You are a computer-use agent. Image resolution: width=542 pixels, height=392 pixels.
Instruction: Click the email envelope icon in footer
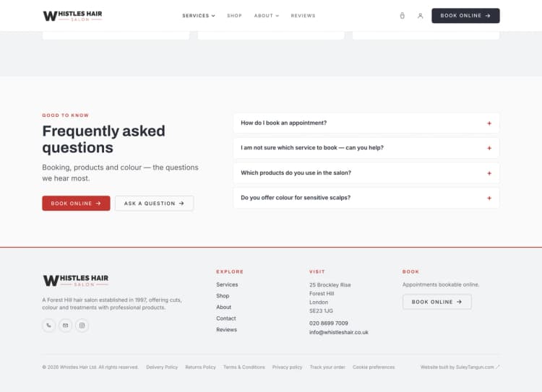(x=65, y=326)
